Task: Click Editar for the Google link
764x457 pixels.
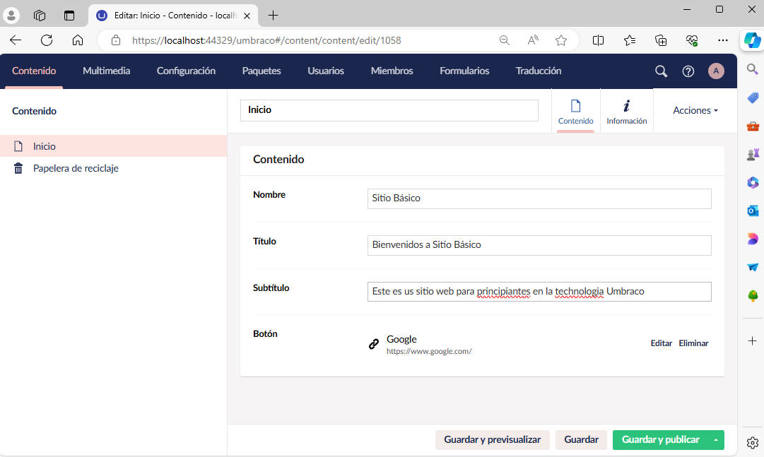Action: click(661, 343)
